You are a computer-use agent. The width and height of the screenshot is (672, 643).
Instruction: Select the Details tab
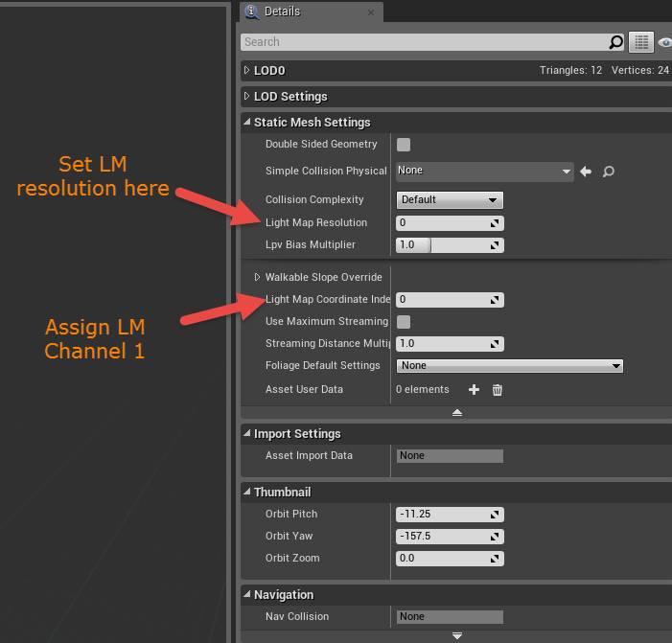pyautogui.click(x=283, y=11)
